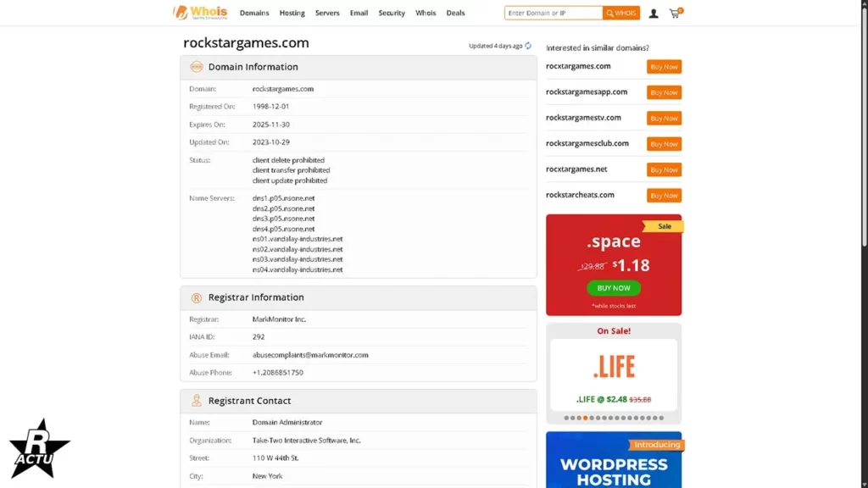Open the user account icon
This screenshot has height=488, width=868.
pos(654,14)
